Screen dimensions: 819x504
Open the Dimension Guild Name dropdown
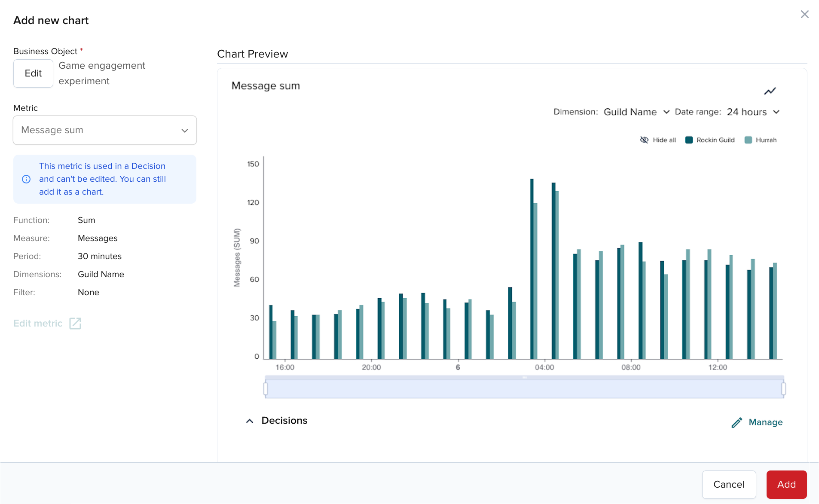[636, 112]
